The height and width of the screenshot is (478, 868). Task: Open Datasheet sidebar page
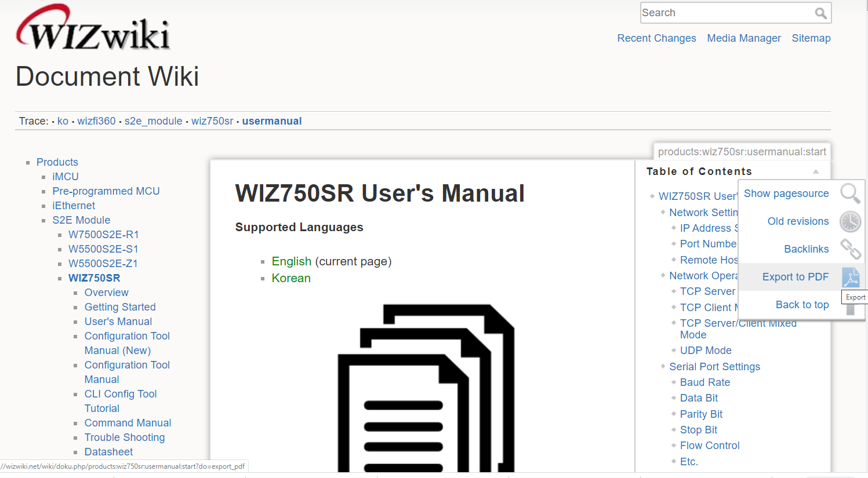click(x=108, y=452)
